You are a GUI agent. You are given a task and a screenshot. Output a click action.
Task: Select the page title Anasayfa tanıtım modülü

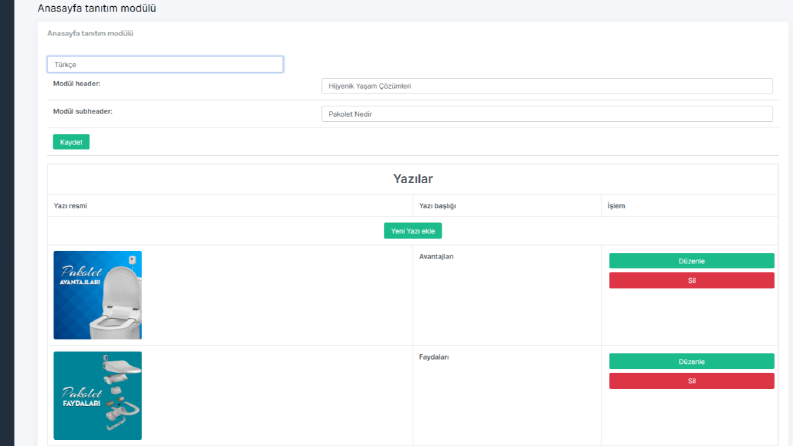point(97,8)
